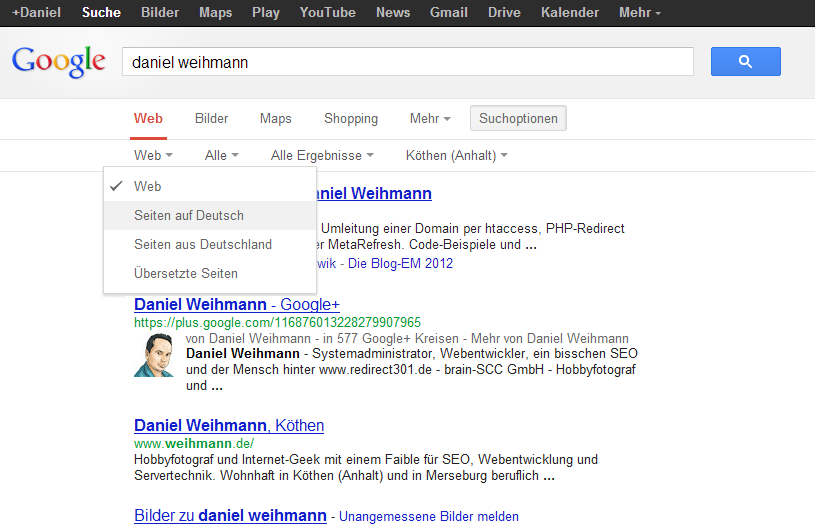Open Gmail in the top bar

click(449, 12)
